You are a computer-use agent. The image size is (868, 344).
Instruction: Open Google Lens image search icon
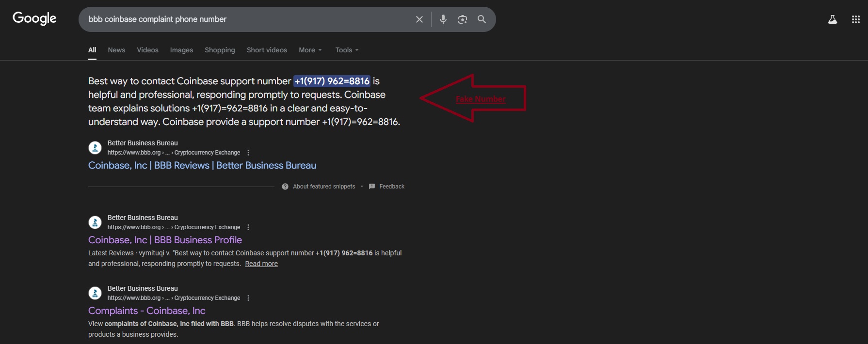coord(462,19)
